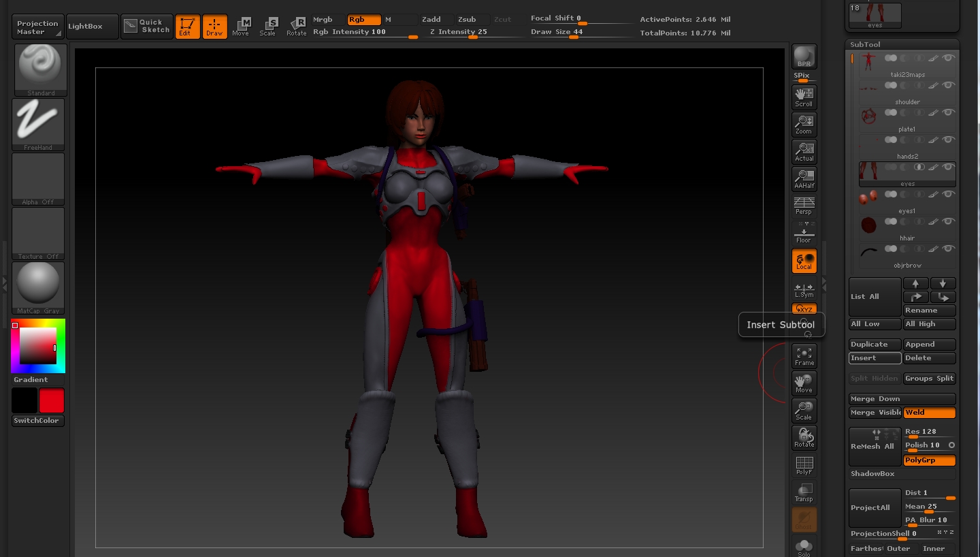
Task: Toggle PolyGrp remesh option
Action: (x=929, y=460)
